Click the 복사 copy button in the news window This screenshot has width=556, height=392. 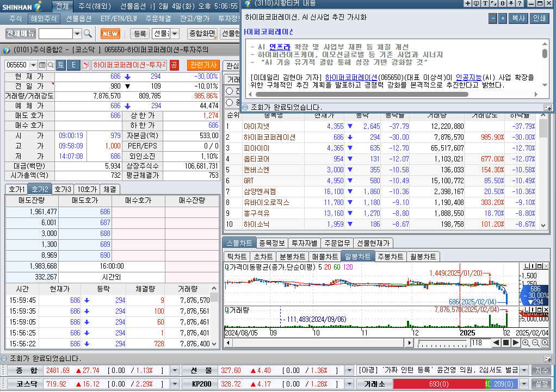[x=518, y=18]
